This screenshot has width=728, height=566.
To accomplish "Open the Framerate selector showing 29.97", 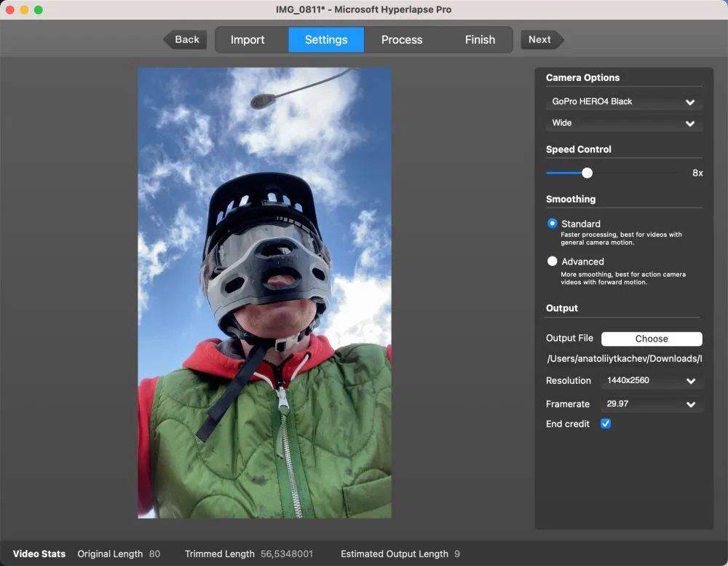I will pos(652,404).
